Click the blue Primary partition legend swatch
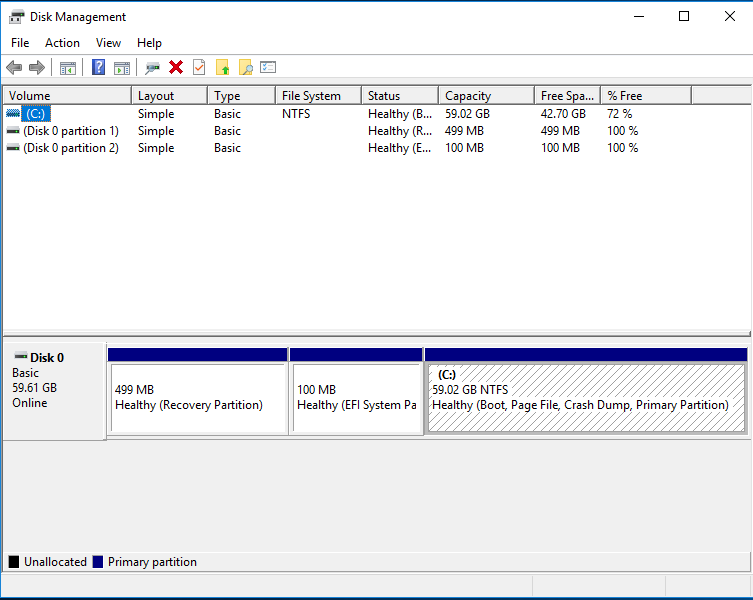Image resolution: width=753 pixels, height=600 pixels. point(97,562)
